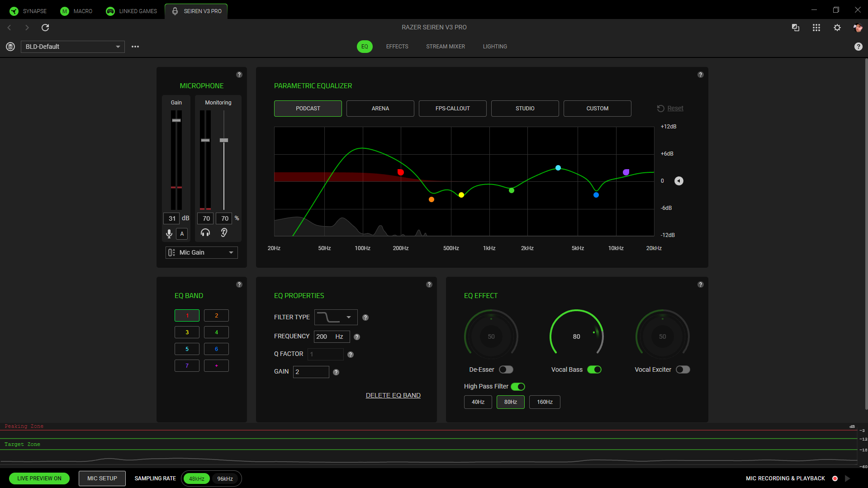
Task: Go back with the left arrow icon
Action: coord(9,28)
